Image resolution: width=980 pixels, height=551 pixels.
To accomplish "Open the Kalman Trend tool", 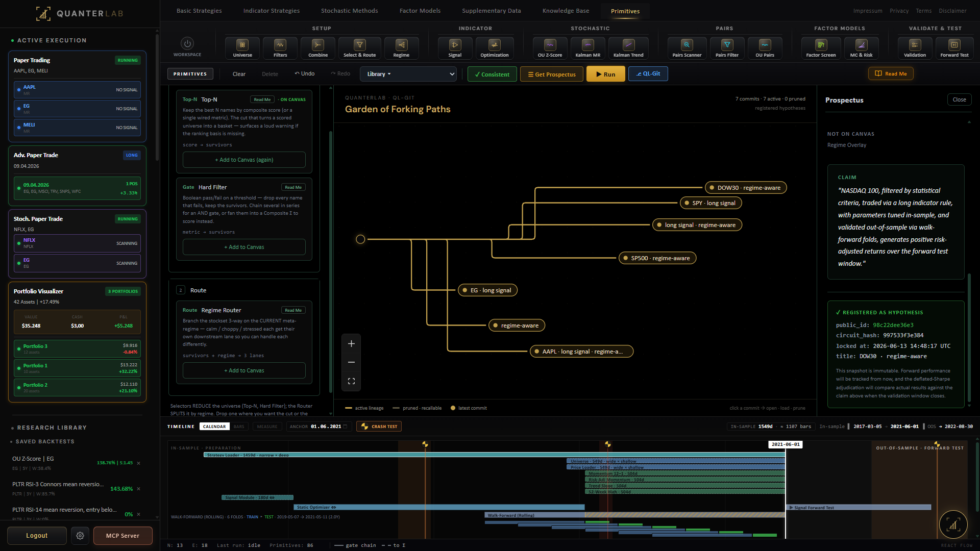I will 628,48.
